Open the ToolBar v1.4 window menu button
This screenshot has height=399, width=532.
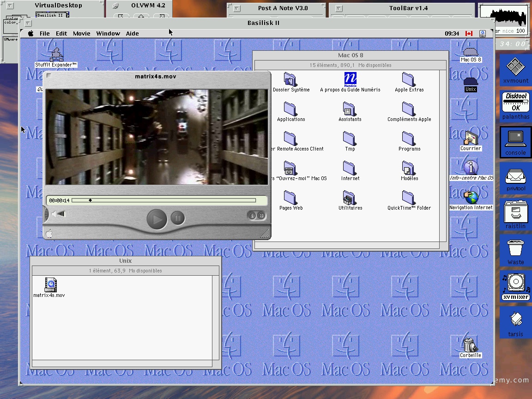point(339,8)
